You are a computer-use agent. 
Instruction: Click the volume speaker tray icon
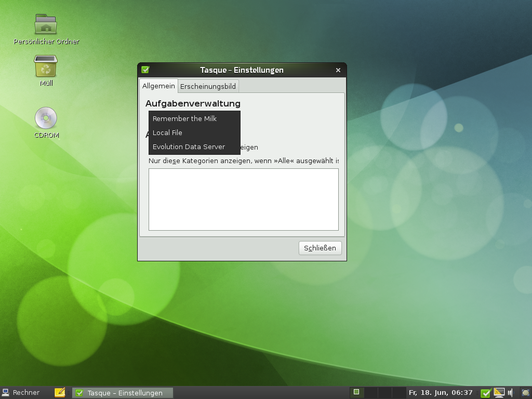tap(511, 393)
